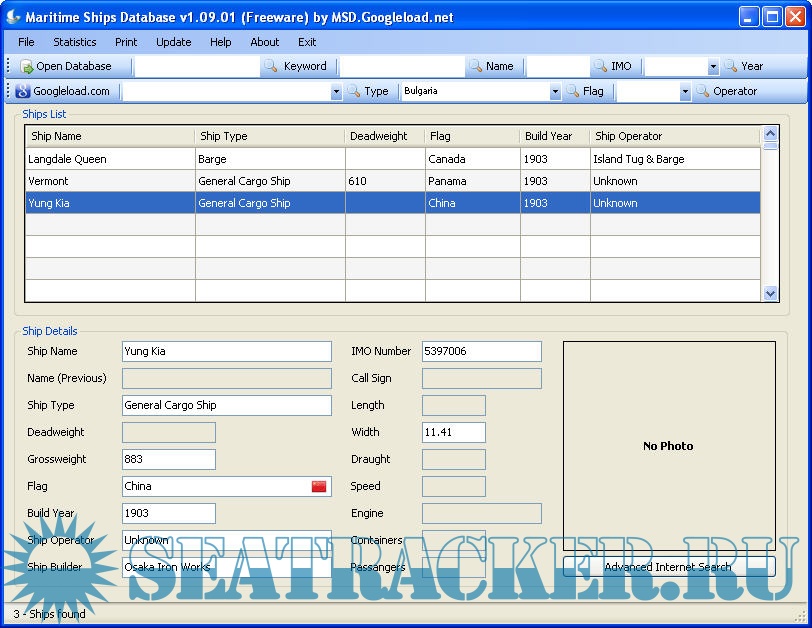Search by Keyword using magnifier button
The height and width of the screenshot is (628, 812).
[295, 66]
